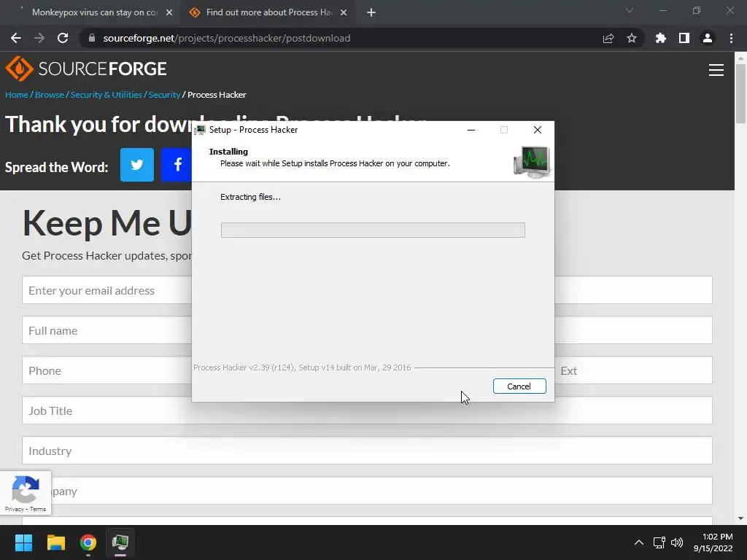Image resolution: width=747 pixels, height=560 pixels.
Task: Open File Explorer from taskbar
Action: (55, 542)
